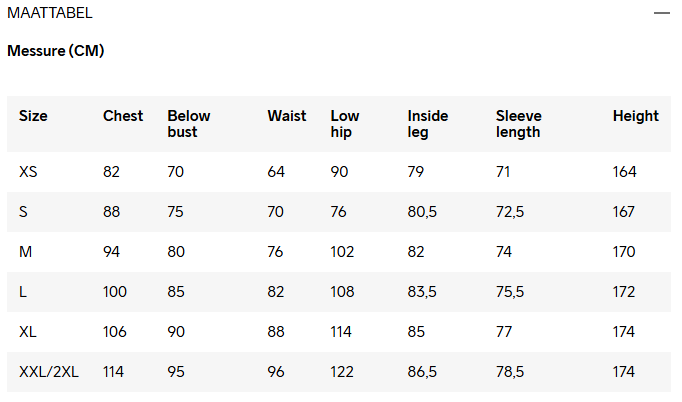Click the MAATTABEL heading
The image size is (682, 402).
click(x=50, y=13)
